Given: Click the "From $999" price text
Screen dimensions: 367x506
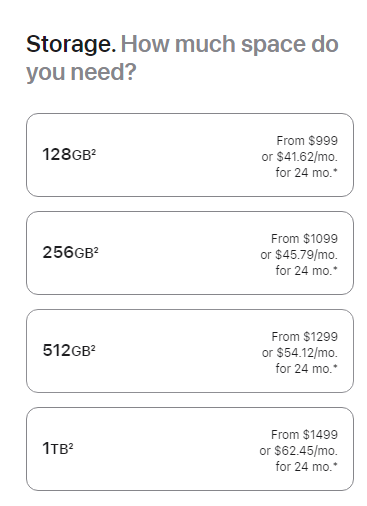Looking at the screenshot, I should (x=307, y=141).
